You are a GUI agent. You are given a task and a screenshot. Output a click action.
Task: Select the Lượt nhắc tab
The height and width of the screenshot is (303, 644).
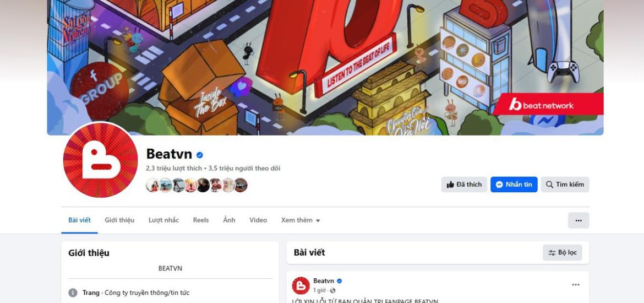point(164,220)
